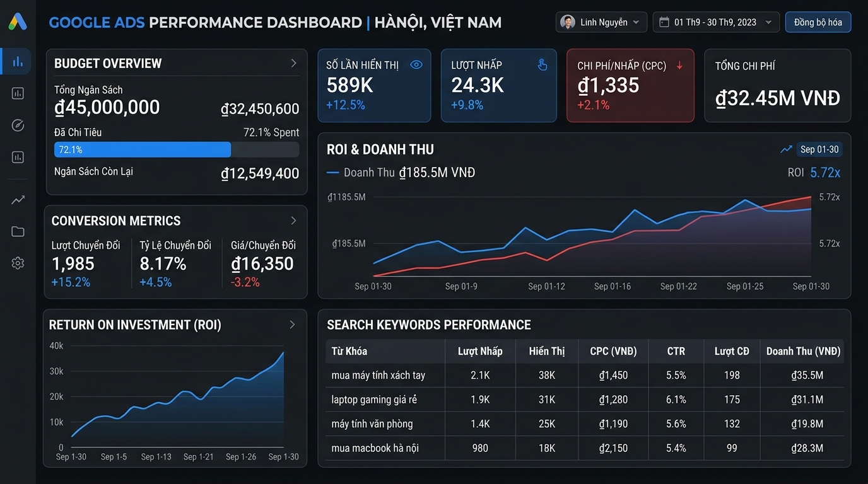Click the -3.2% cost per conversion change

[245, 282]
